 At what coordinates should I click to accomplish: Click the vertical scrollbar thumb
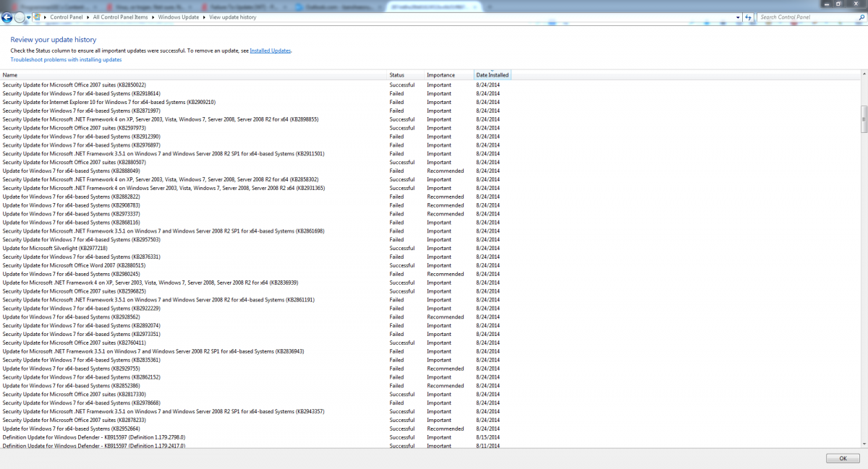(864, 119)
